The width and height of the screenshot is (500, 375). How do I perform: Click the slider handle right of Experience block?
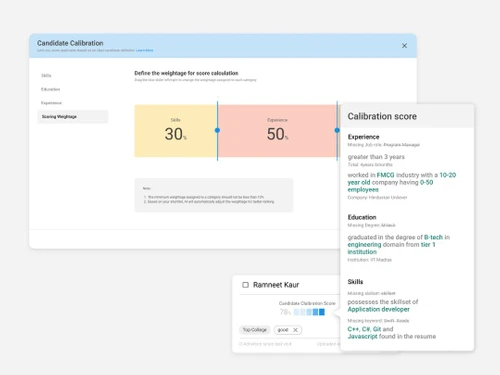(x=337, y=130)
